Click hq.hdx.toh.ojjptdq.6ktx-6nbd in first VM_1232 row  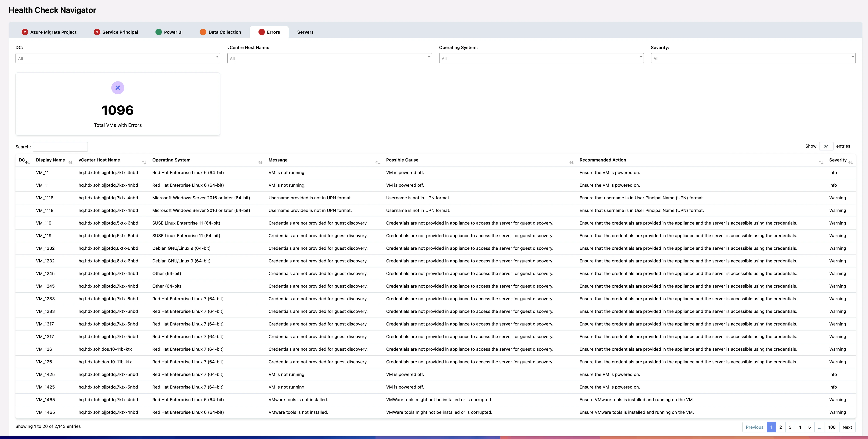tap(108, 248)
